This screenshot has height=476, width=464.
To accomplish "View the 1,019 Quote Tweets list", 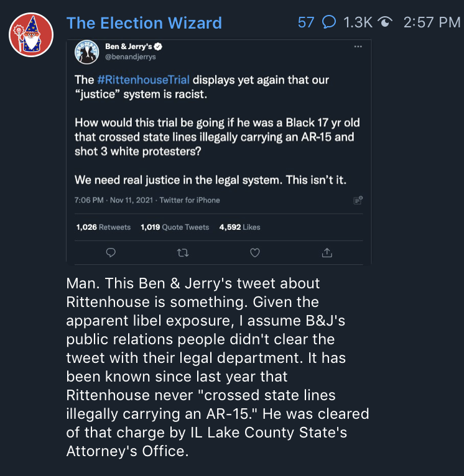I will click(175, 227).
